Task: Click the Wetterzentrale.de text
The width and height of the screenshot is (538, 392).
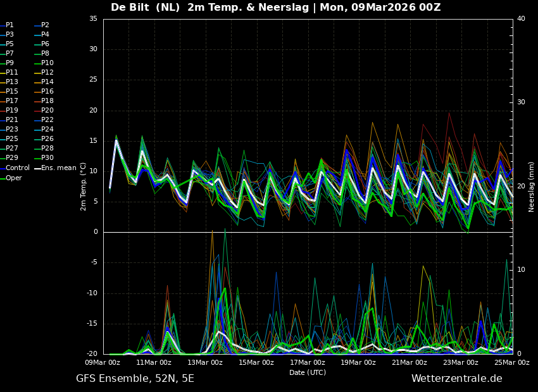Action: click(x=456, y=379)
